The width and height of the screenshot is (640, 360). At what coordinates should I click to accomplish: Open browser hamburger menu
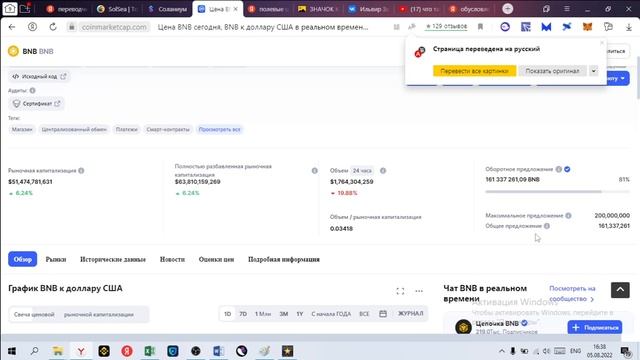click(567, 9)
